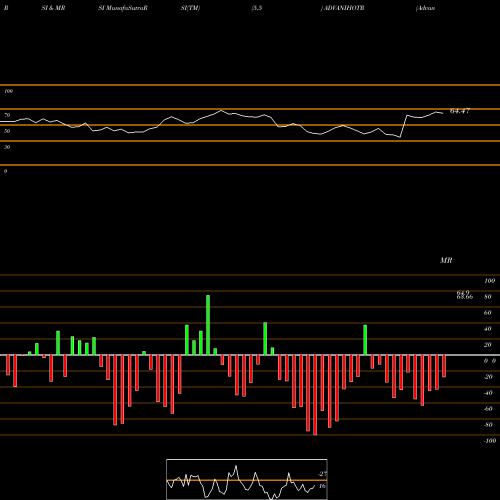
Task: Click the value 16 in mini chart
Action: pos(322,486)
